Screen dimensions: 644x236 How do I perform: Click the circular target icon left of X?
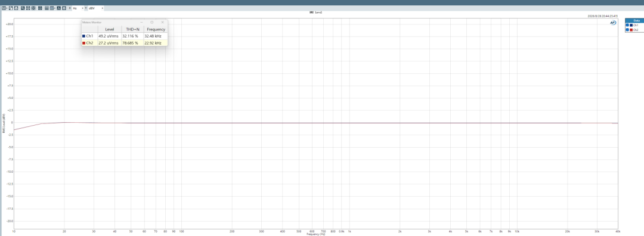tap(64, 8)
